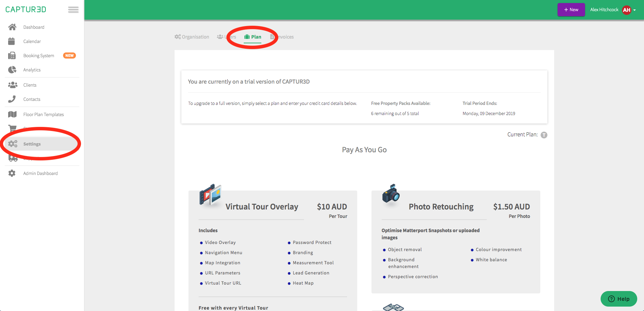This screenshot has height=311, width=644.
Task: Click the Lead Generation feature item
Action: click(x=311, y=273)
